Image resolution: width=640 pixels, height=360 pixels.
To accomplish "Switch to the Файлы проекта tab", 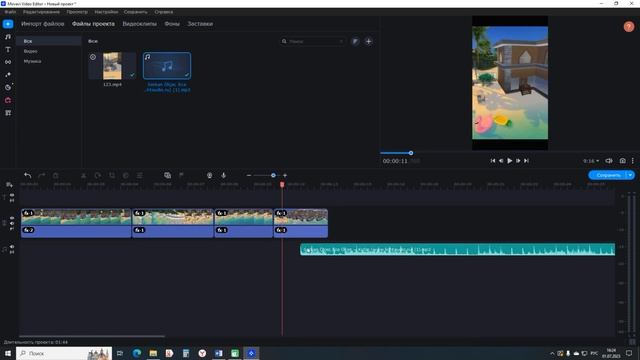I will [93, 24].
